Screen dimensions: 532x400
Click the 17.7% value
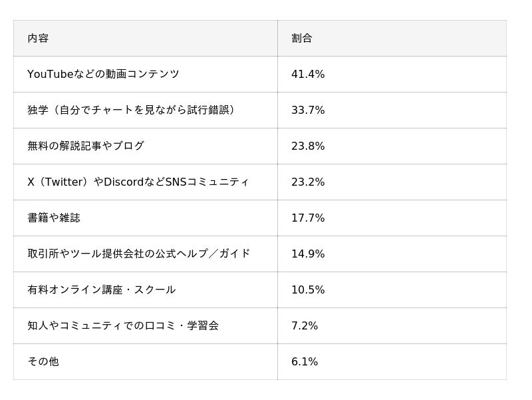[308, 218]
